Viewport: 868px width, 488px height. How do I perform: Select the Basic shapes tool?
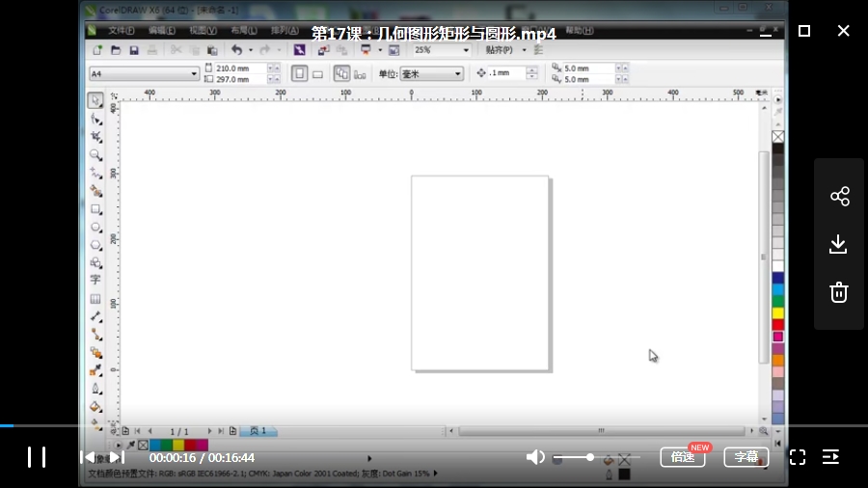tap(95, 263)
